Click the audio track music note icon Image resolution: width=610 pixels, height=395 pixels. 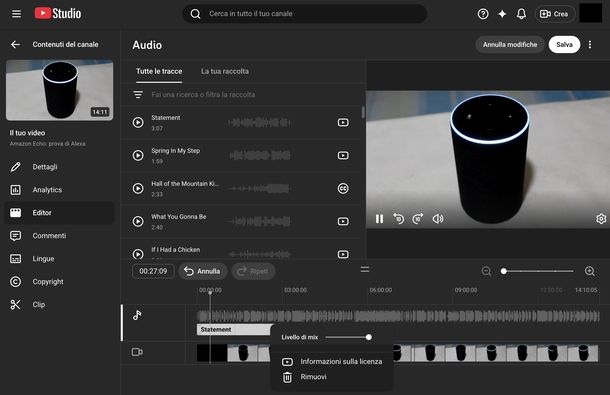(137, 315)
